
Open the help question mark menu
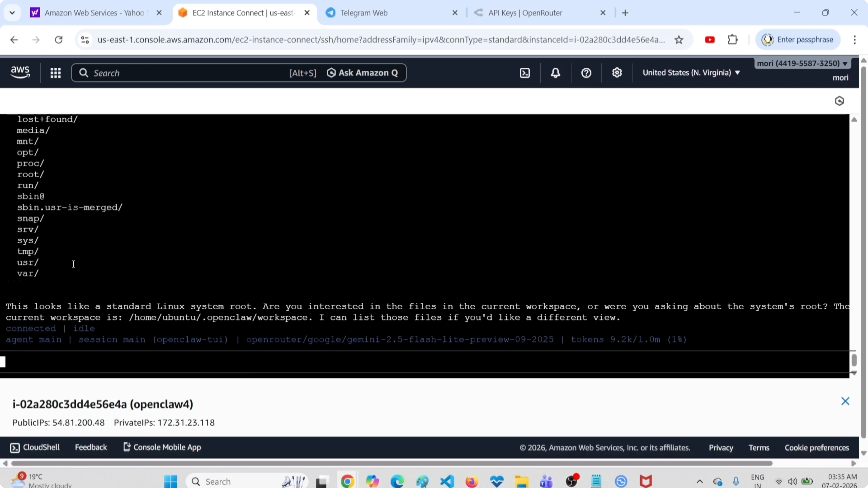[x=586, y=73]
